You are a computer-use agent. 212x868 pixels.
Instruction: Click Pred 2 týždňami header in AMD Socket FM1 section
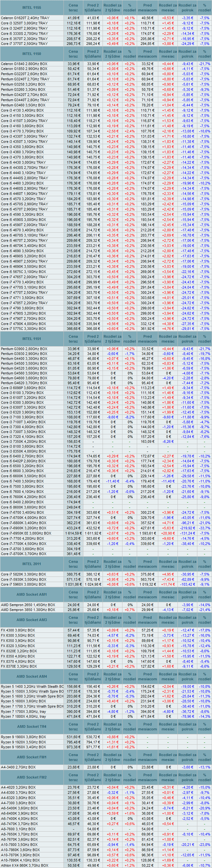point(93,757)
